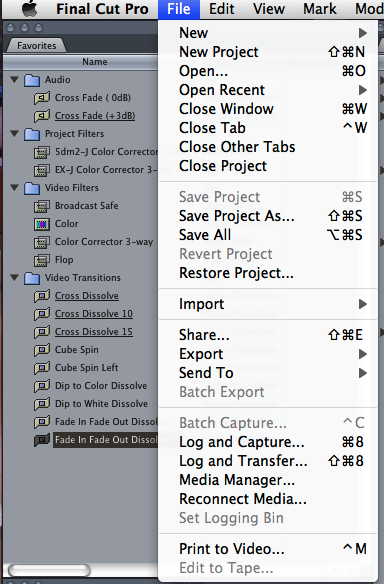The image size is (384, 584).
Task: Select the underlined Cross Dissolve 15 transition
Action: click(x=94, y=332)
